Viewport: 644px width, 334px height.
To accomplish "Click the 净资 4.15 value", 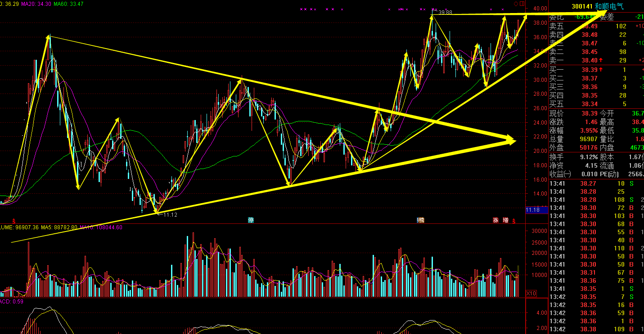I will tap(591, 165).
